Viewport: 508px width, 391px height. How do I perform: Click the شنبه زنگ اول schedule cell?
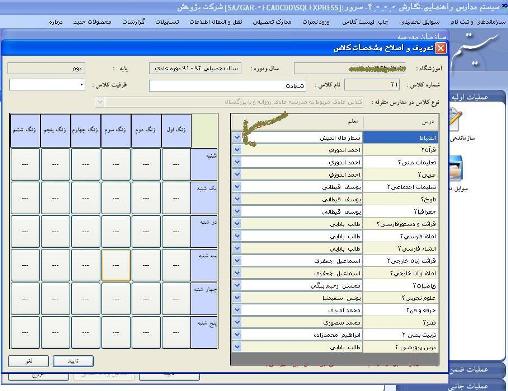pyautogui.click(x=176, y=164)
